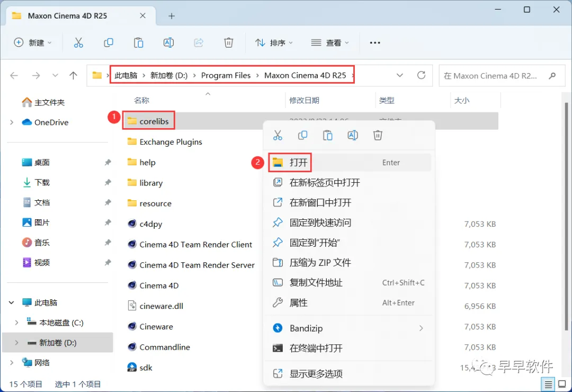Viewport: 572px width, 392px height.
Task: Expand 本地磁盘 (C:) tree node
Action: coord(16,323)
